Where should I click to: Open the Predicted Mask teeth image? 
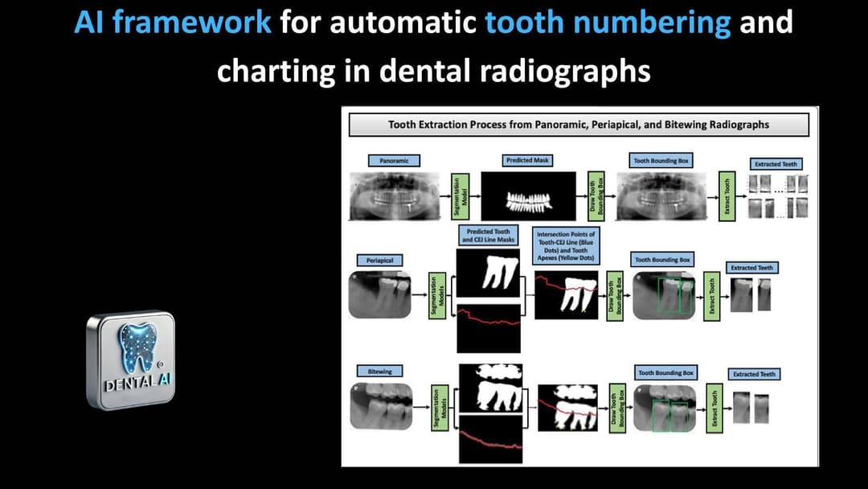(529, 196)
